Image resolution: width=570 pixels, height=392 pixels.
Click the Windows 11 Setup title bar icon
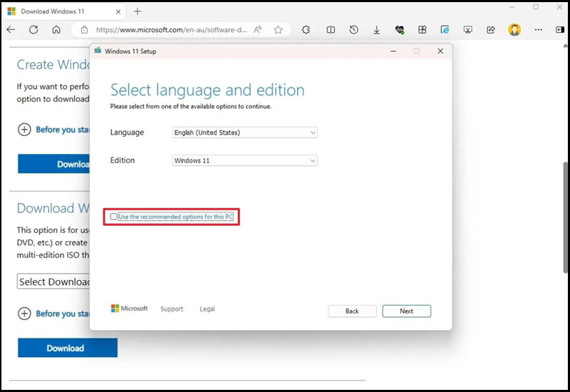pyautogui.click(x=98, y=51)
